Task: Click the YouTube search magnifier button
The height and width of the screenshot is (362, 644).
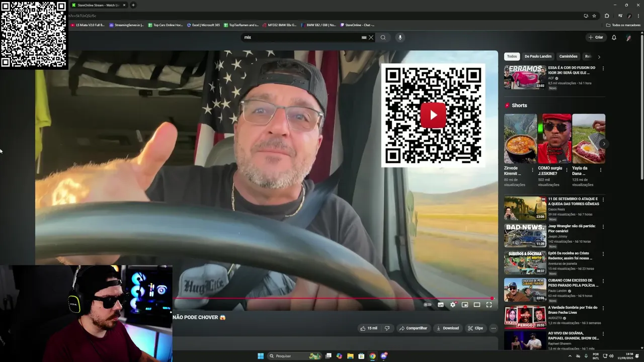Action: pos(383,37)
